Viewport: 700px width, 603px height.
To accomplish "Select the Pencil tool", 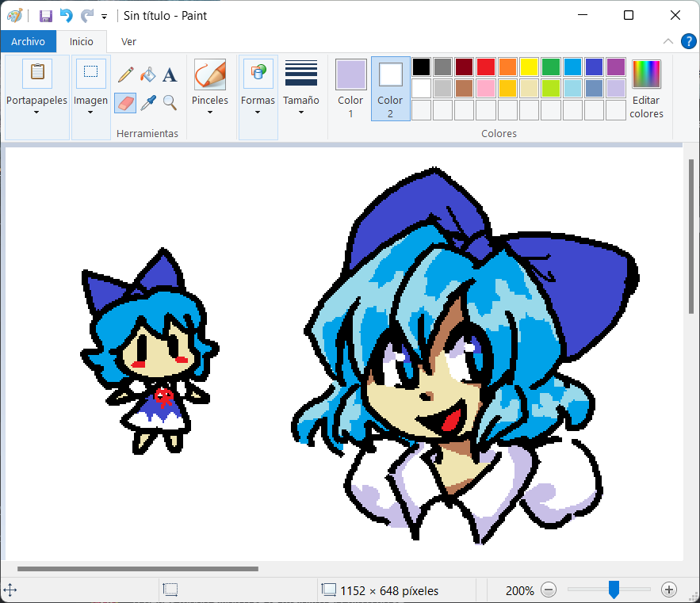I will coord(126,74).
